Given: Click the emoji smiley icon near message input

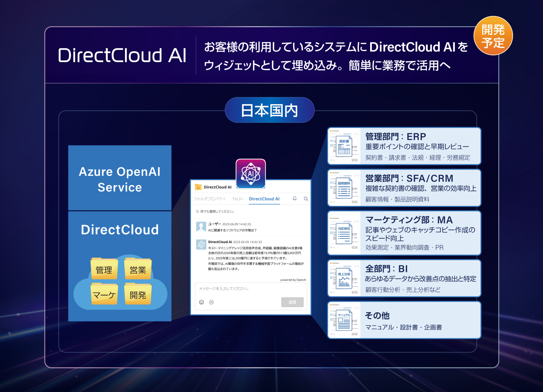Looking at the screenshot, I should (x=202, y=302).
